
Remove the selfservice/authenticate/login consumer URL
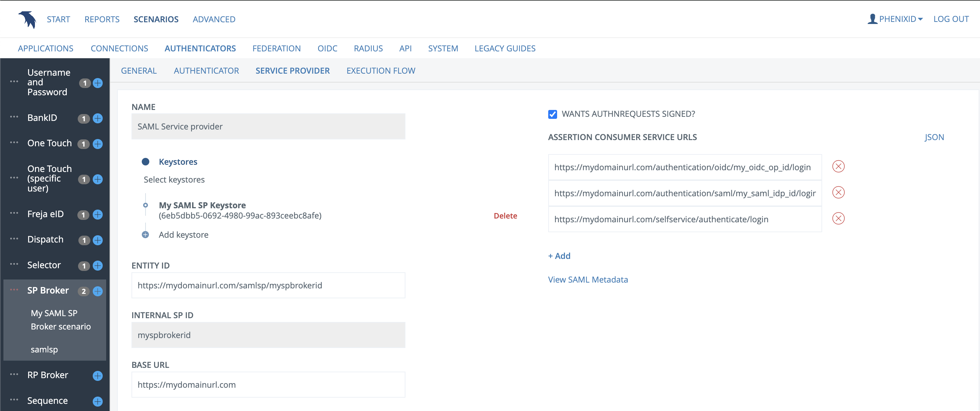(838, 219)
